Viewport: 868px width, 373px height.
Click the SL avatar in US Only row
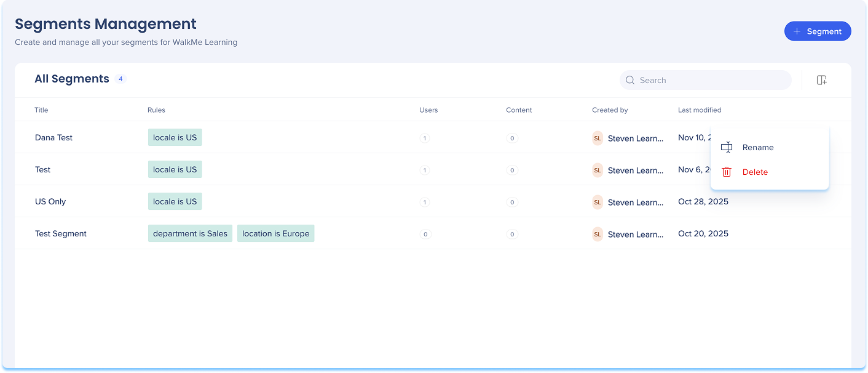tap(597, 203)
